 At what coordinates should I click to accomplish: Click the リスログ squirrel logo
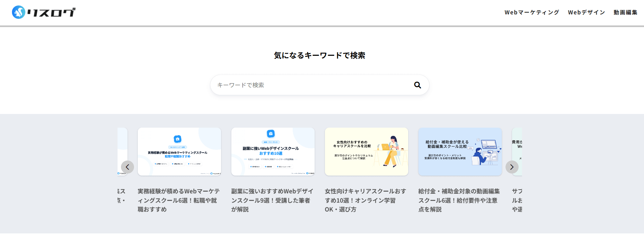(x=44, y=12)
